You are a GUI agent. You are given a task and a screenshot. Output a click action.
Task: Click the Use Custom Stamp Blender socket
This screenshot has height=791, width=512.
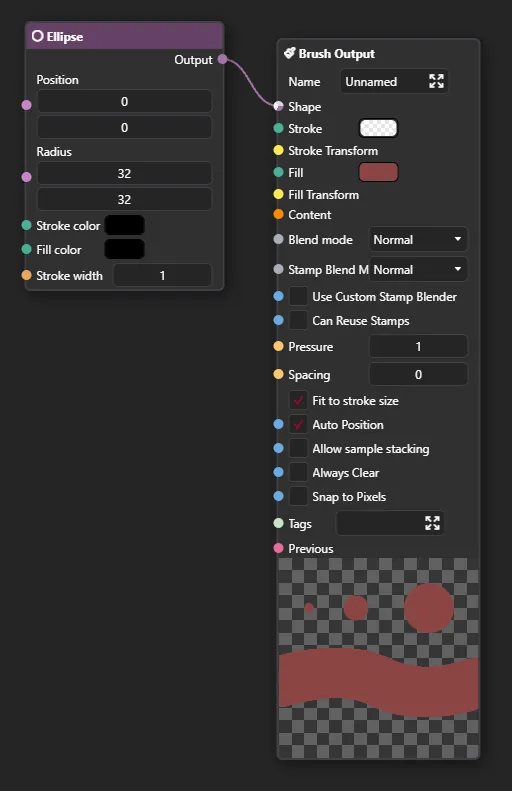(x=278, y=296)
